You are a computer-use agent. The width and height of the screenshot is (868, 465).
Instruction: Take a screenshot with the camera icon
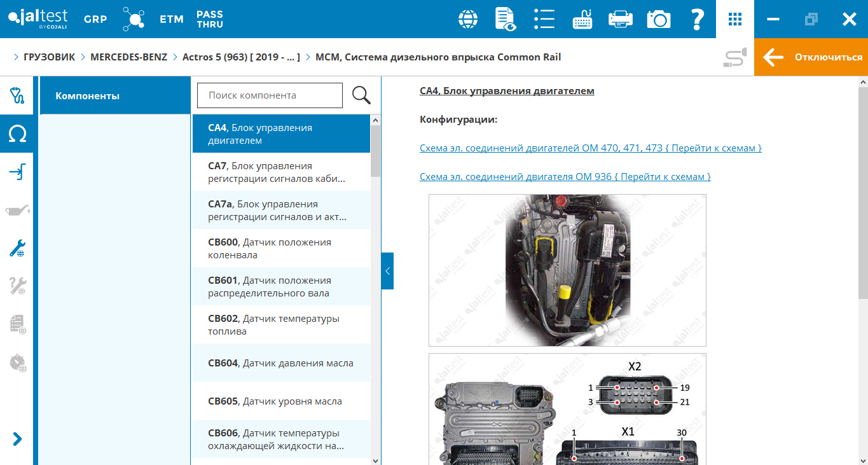tap(659, 19)
